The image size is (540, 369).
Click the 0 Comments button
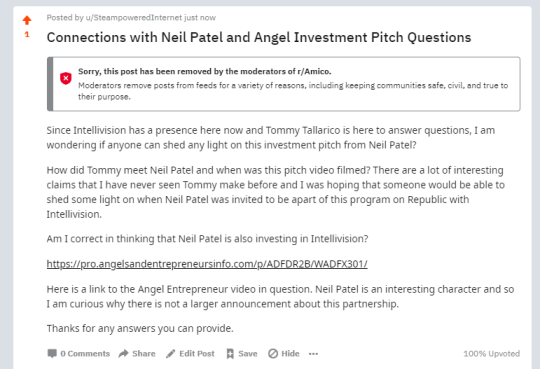click(x=79, y=353)
